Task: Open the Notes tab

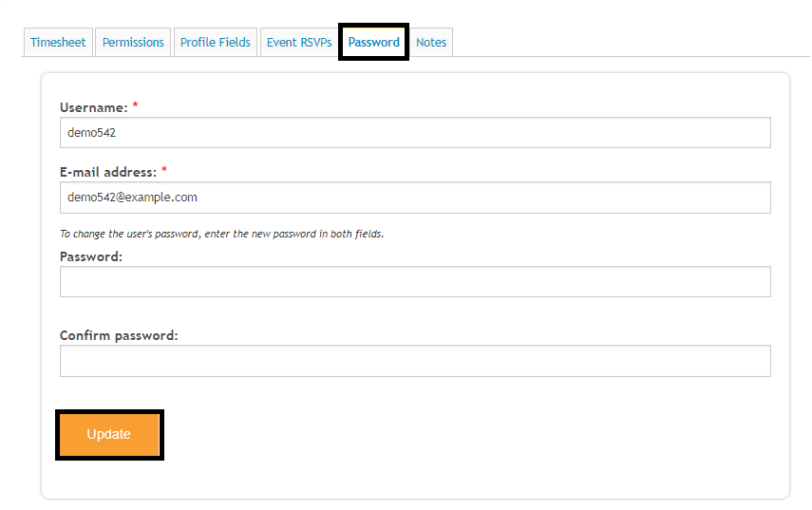Action: (x=431, y=42)
